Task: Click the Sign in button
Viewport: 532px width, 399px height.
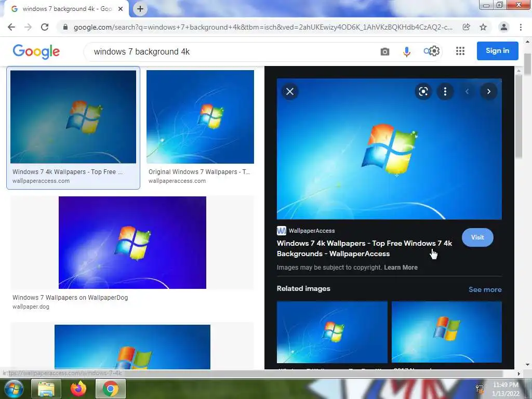Action: 497,51
